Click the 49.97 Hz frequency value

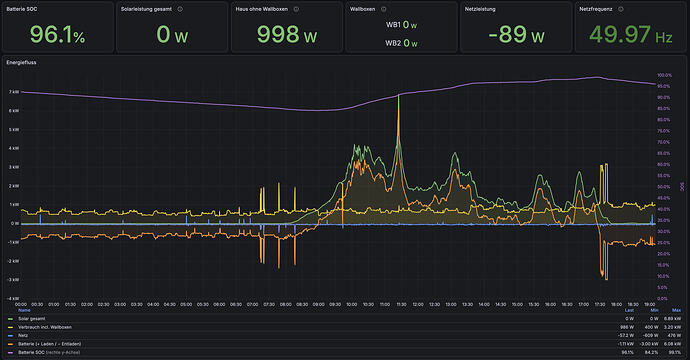[x=631, y=34]
